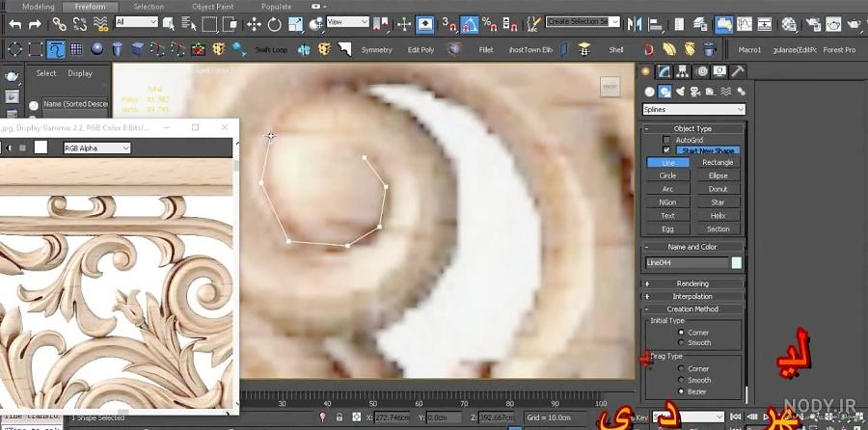Viewport: 868px width, 430px height.
Task: Collapse the Object Type rollout
Action: pyautogui.click(x=692, y=128)
